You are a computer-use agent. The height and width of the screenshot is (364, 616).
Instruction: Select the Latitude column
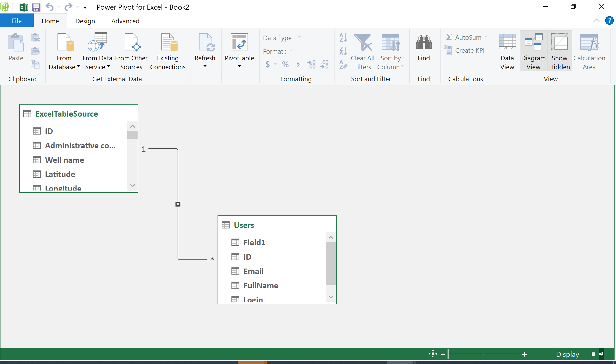[54, 174]
